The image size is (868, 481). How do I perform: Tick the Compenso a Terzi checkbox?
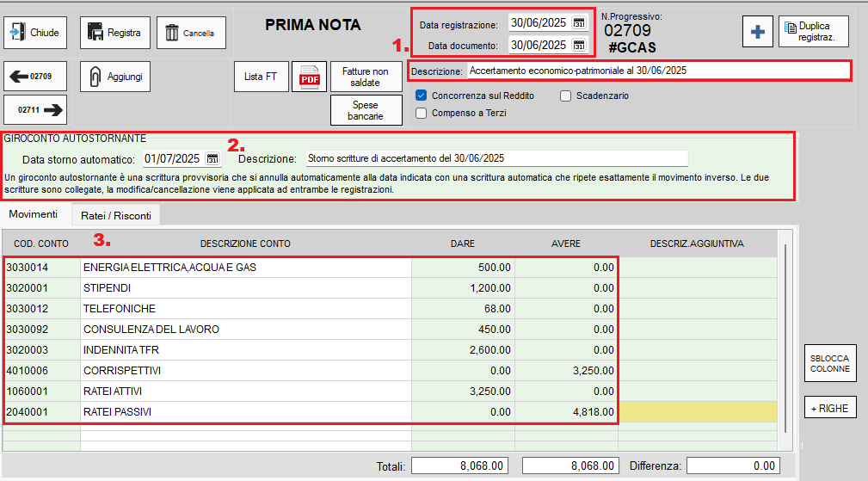(x=422, y=113)
